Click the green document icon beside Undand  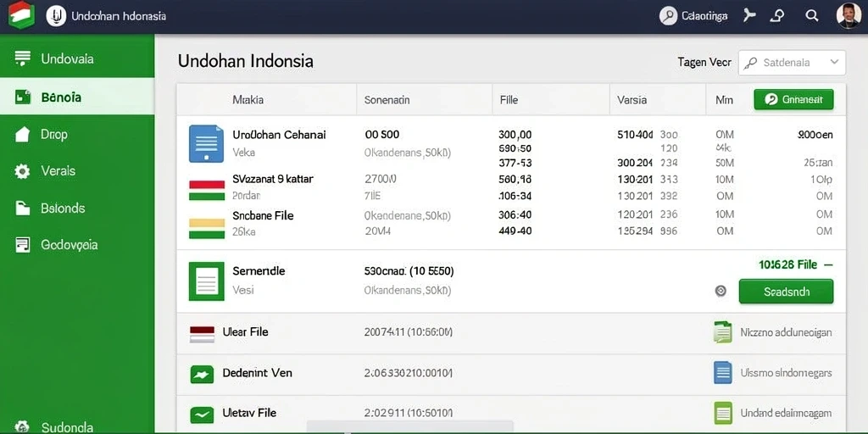tap(723, 413)
